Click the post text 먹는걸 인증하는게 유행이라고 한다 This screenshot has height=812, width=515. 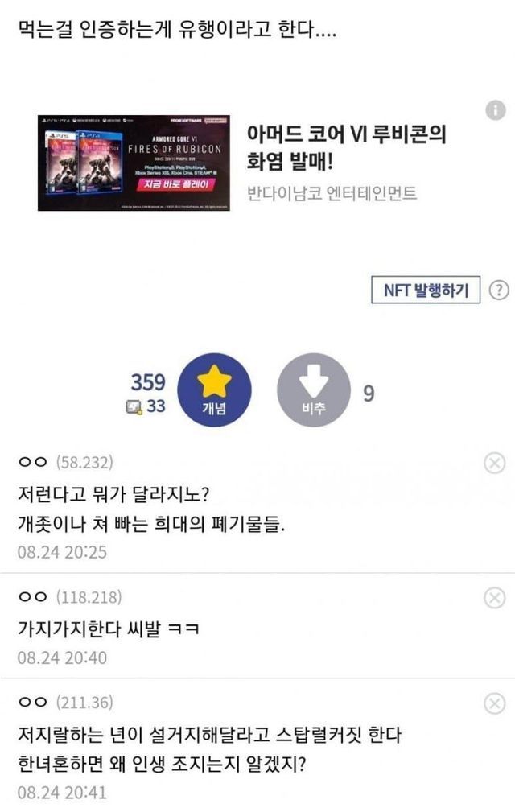click(177, 28)
